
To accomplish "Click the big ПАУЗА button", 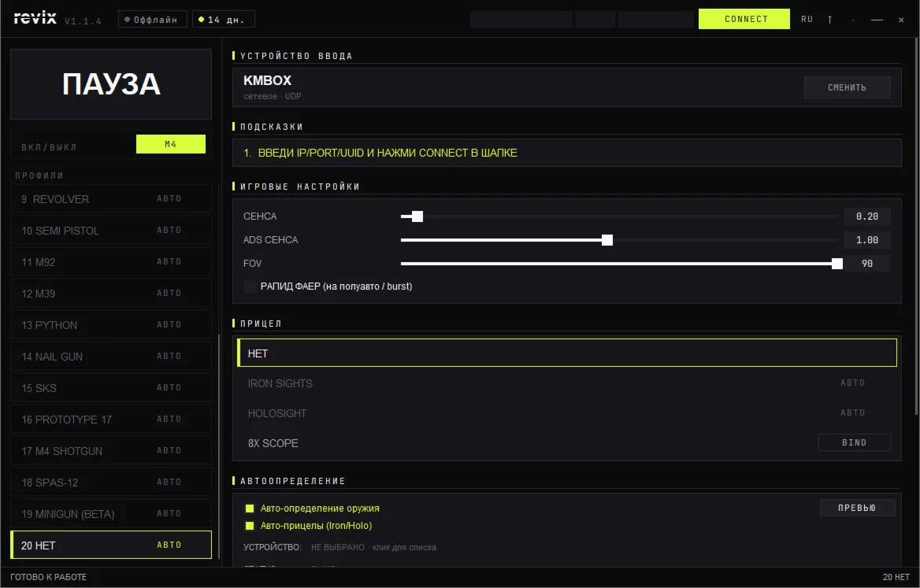I will click(x=111, y=84).
